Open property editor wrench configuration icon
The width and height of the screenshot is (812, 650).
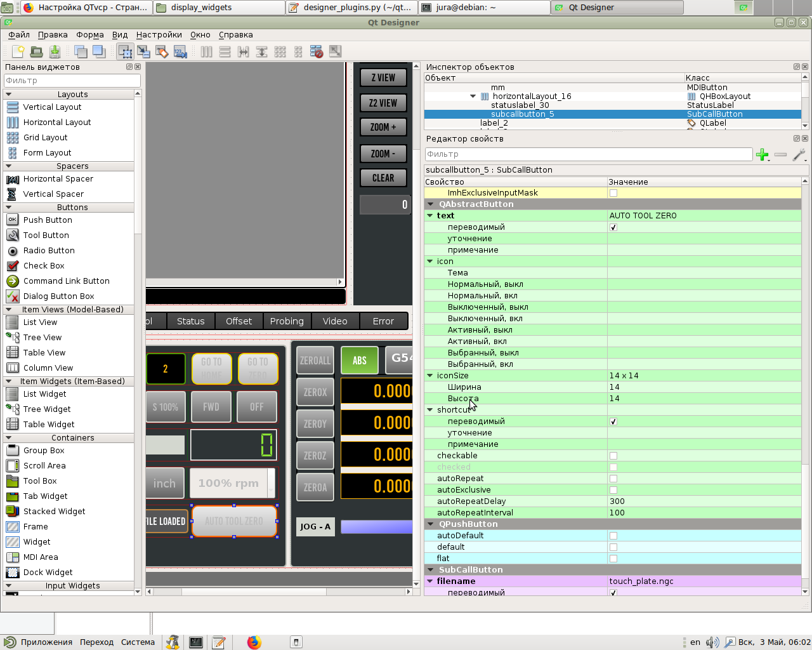tap(799, 154)
